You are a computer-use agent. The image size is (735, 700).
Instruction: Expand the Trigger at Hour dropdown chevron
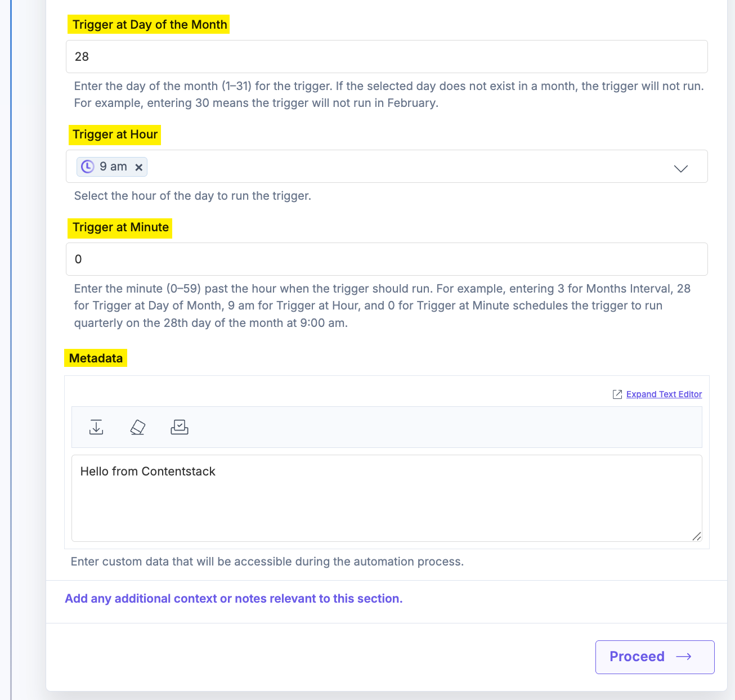[681, 168]
